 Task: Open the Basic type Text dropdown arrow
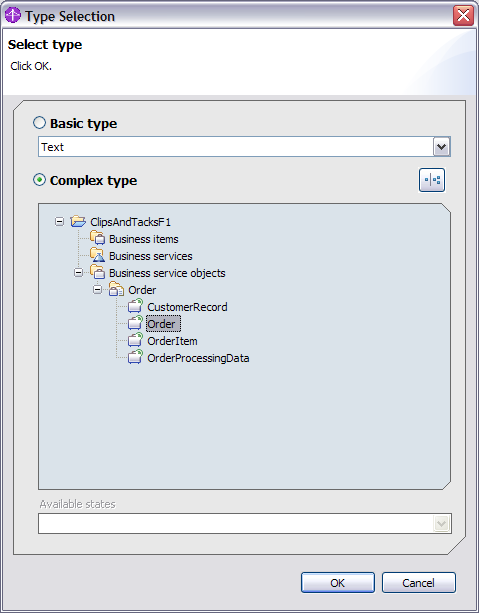[441, 147]
